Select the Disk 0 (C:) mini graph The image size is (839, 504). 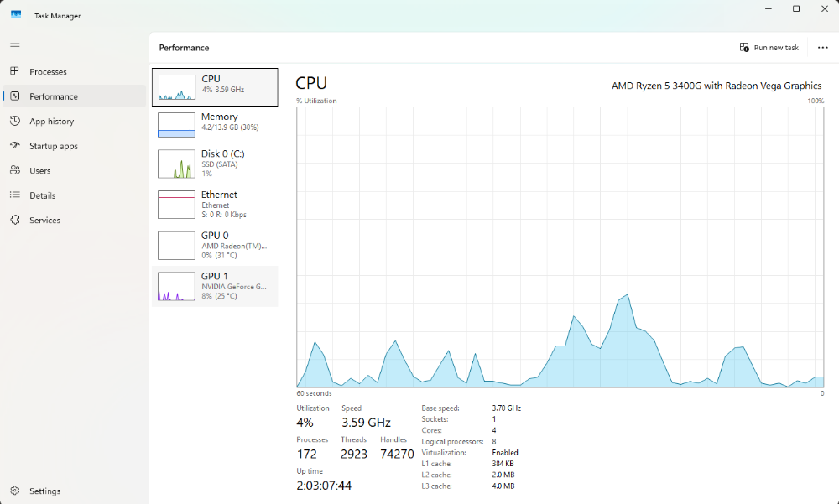pyautogui.click(x=176, y=164)
